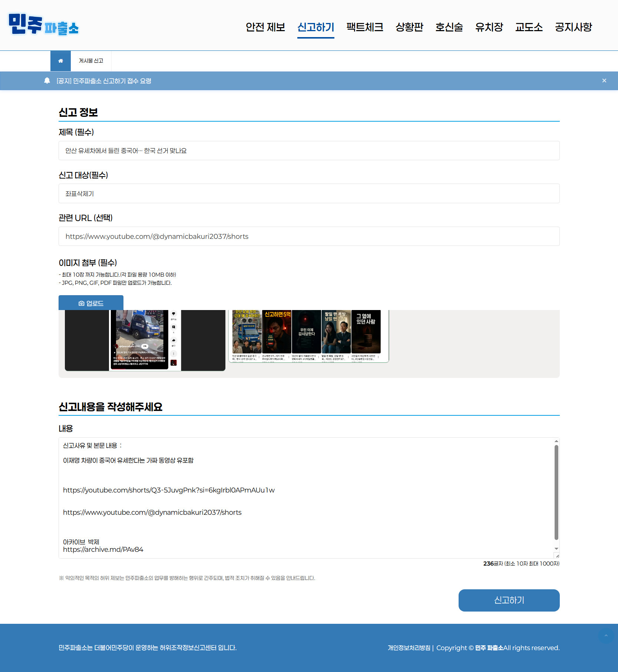The width and height of the screenshot is (618, 672).
Task: Open the 신고하기 접수 요령 notice
Action: [104, 81]
